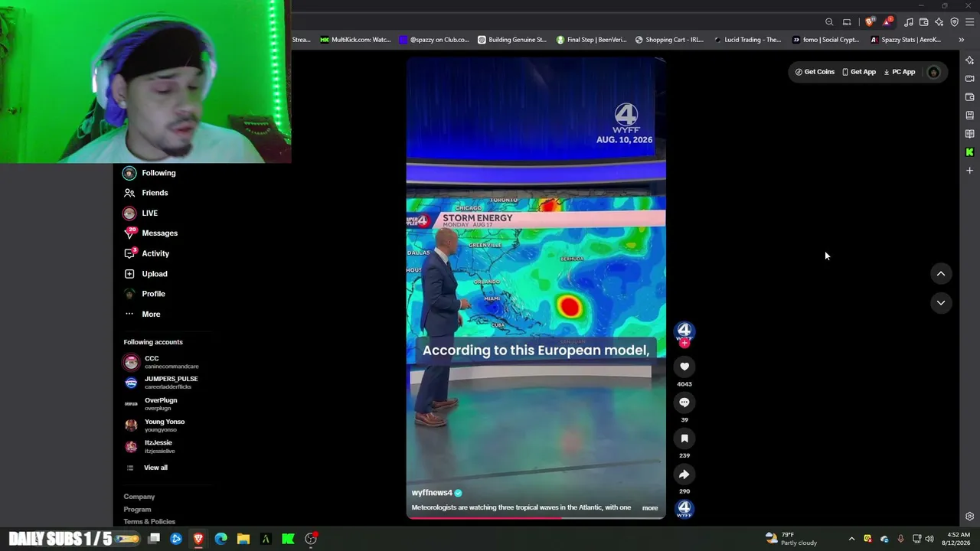
Task: Open the Brave Wallet icon in toolbar
Action: [x=924, y=22]
